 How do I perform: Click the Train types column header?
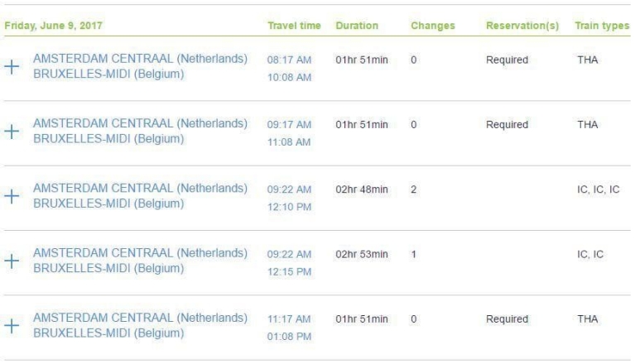click(602, 26)
